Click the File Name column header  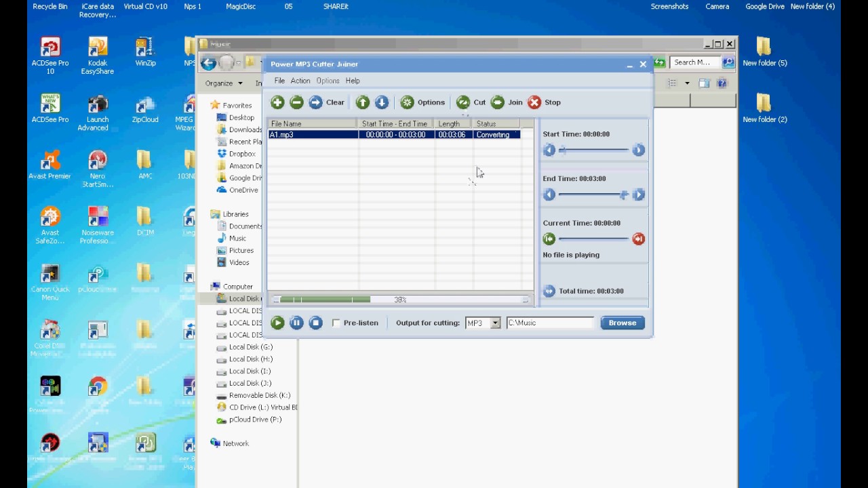coord(313,123)
